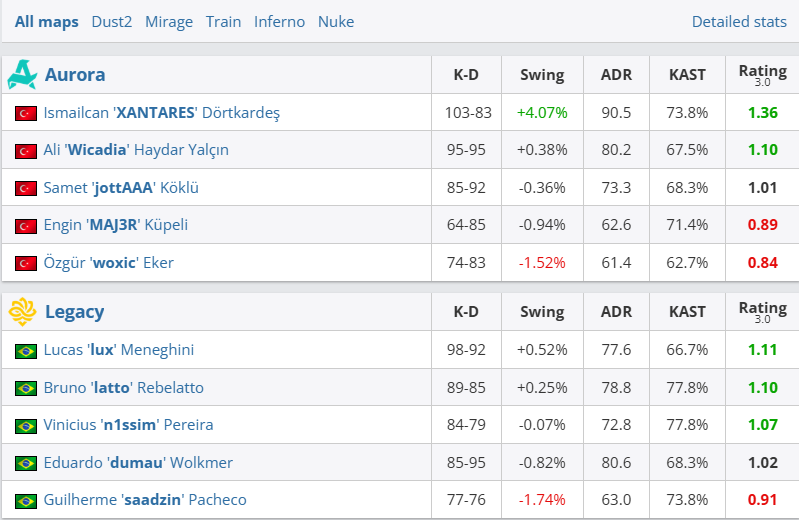
Task: Show stats for the Nuke tab
Action: (x=336, y=21)
